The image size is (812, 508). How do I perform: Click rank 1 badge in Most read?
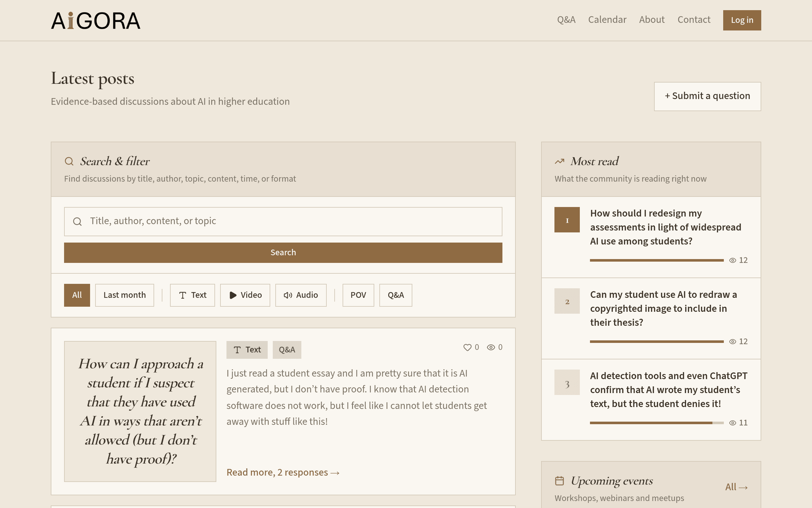click(567, 220)
